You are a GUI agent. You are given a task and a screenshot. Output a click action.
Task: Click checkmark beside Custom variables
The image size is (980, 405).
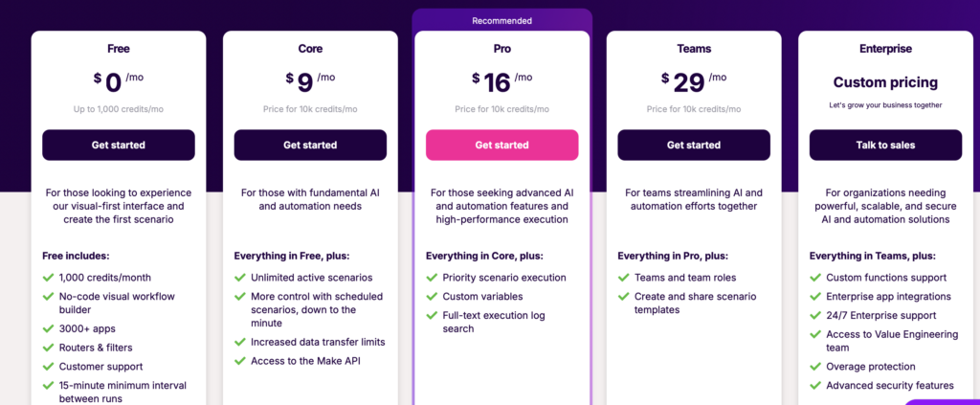432,296
